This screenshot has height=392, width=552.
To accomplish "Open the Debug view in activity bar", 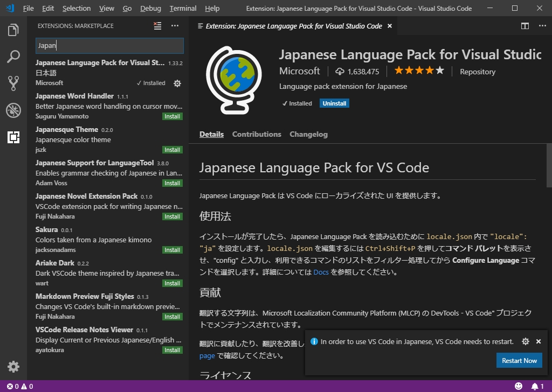I will coord(13,110).
